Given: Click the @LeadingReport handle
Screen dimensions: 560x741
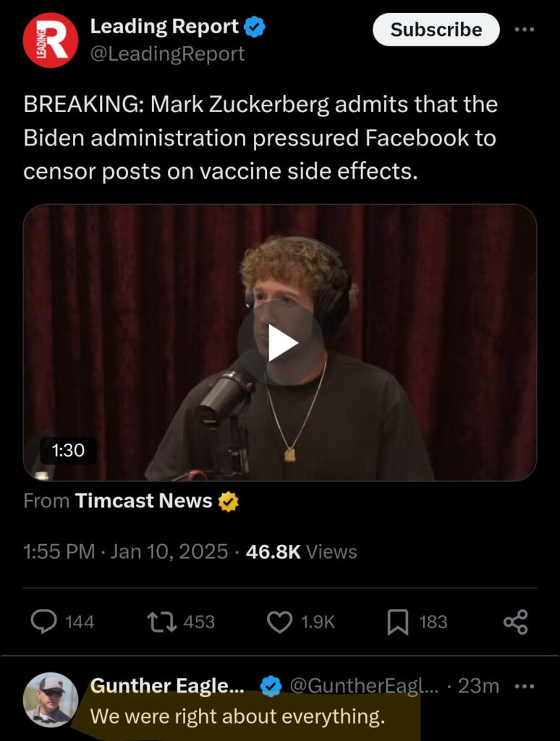Looking at the screenshot, I should coord(167,54).
